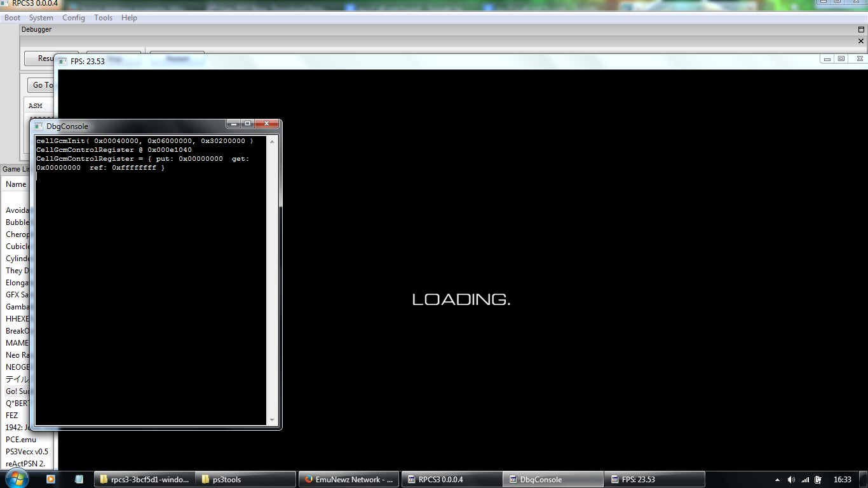This screenshot has width=868, height=488.
Task: Select the They D entry in the game list
Action: [x=17, y=271]
